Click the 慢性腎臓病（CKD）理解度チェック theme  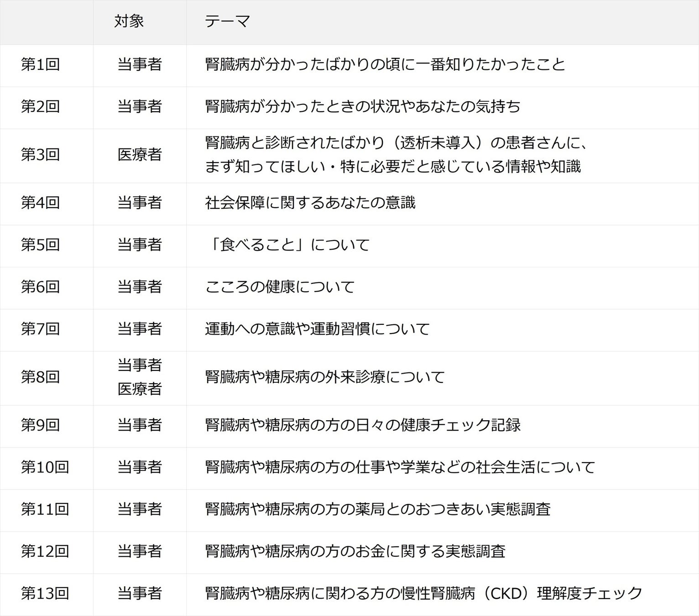coord(423,593)
